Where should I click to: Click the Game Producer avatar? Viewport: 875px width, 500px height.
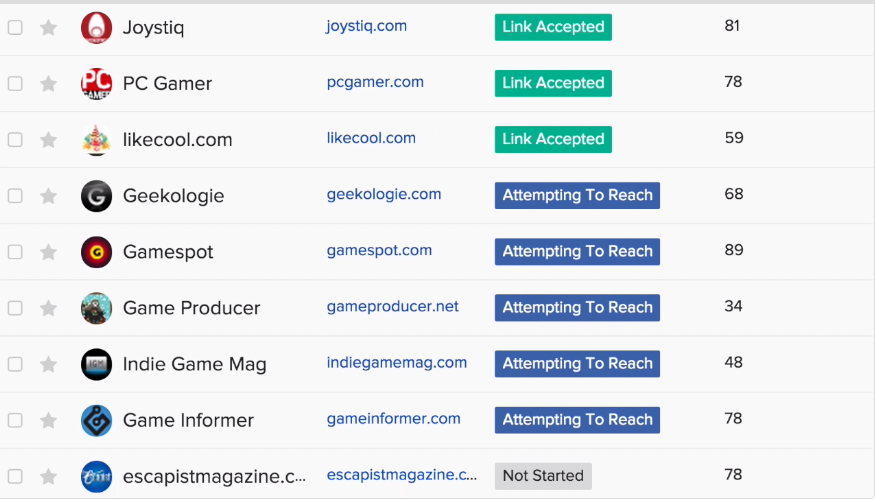97,308
